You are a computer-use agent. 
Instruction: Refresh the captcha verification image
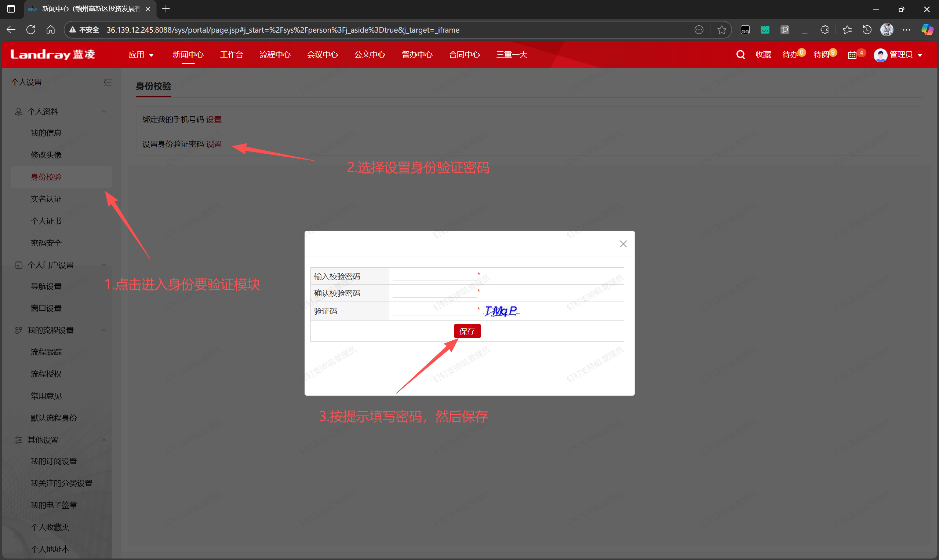click(x=501, y=311)
